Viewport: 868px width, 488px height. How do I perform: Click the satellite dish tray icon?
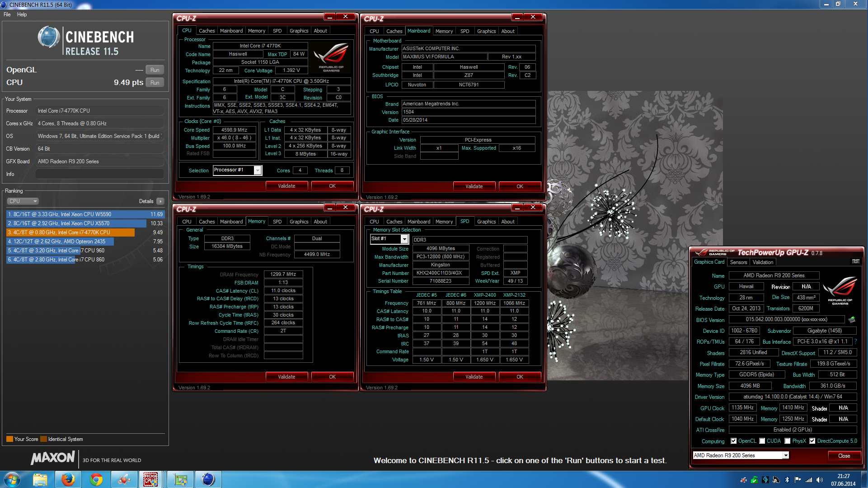pyautogui.click(x=776, y=480)
